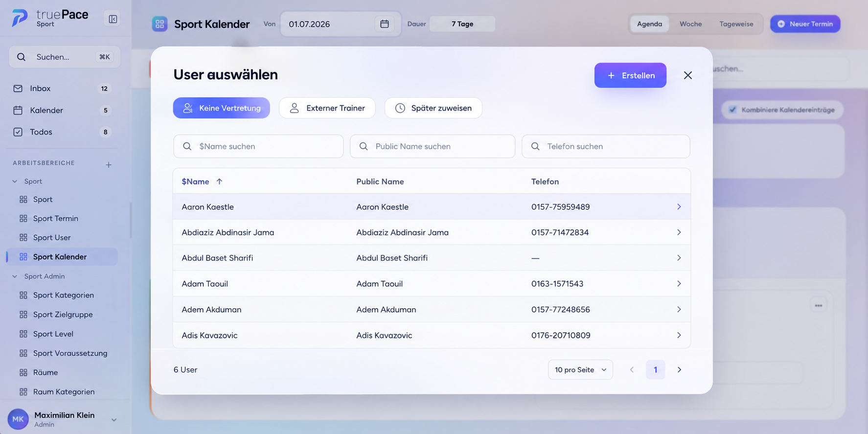Select the Später zuweisen option
The image size is (868, 434).
(434, 108)
